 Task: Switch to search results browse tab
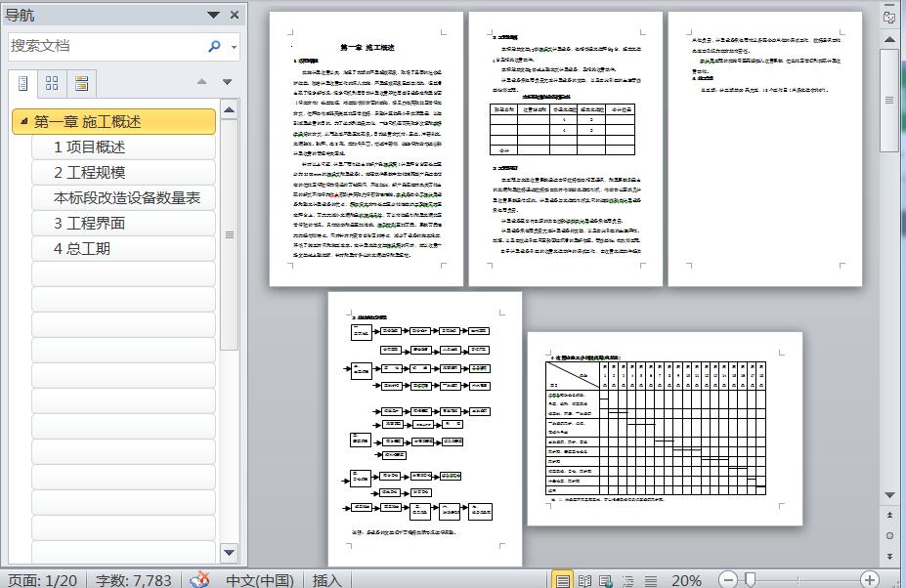[x=81, y=84]
